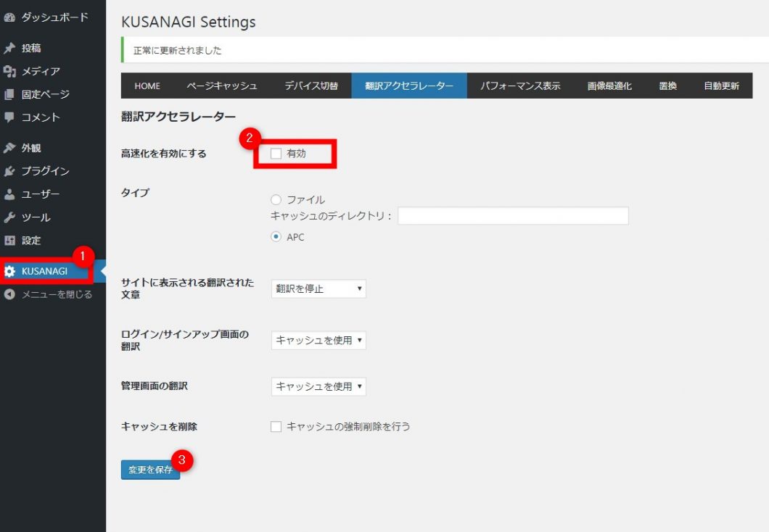Click the plug icon beside プラグイン
Screen dimensions: 769x532
click(9, 171)
